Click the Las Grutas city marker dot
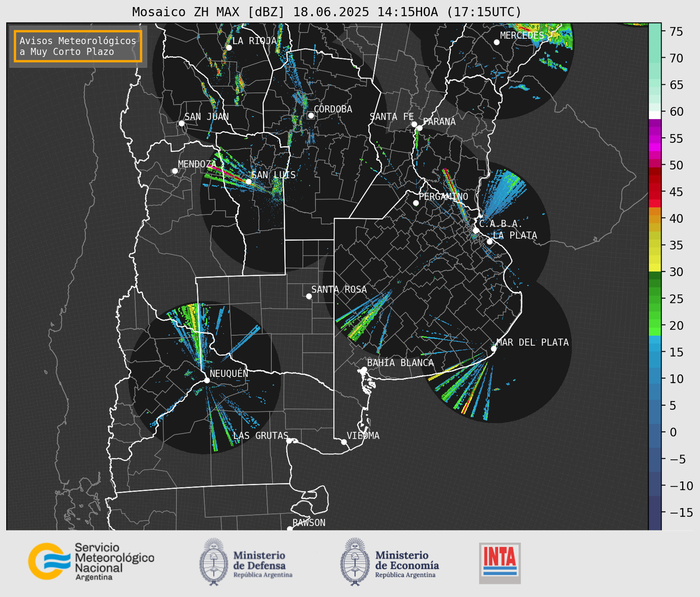 point(289,441)
